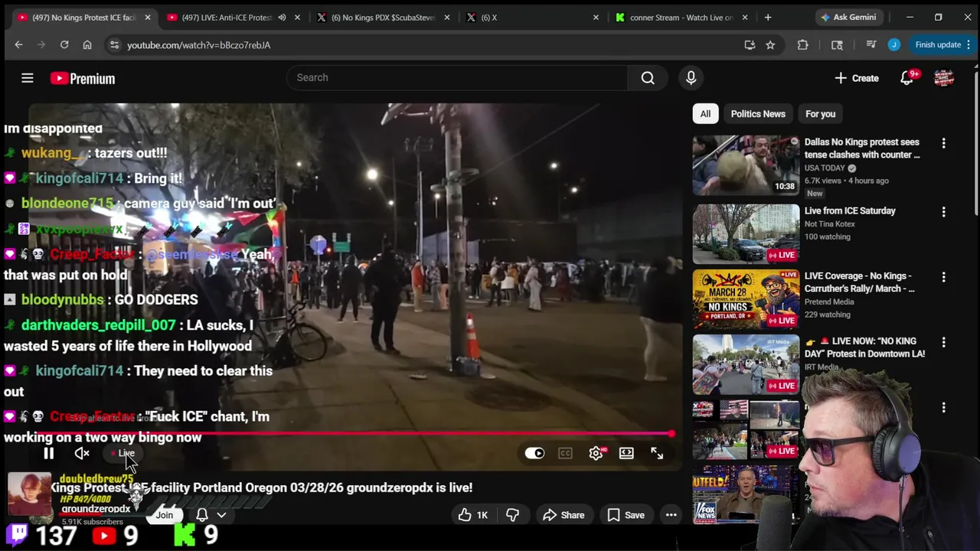
Task: Open the YouTube guide hamburger menu
Action: click(27, 78)
